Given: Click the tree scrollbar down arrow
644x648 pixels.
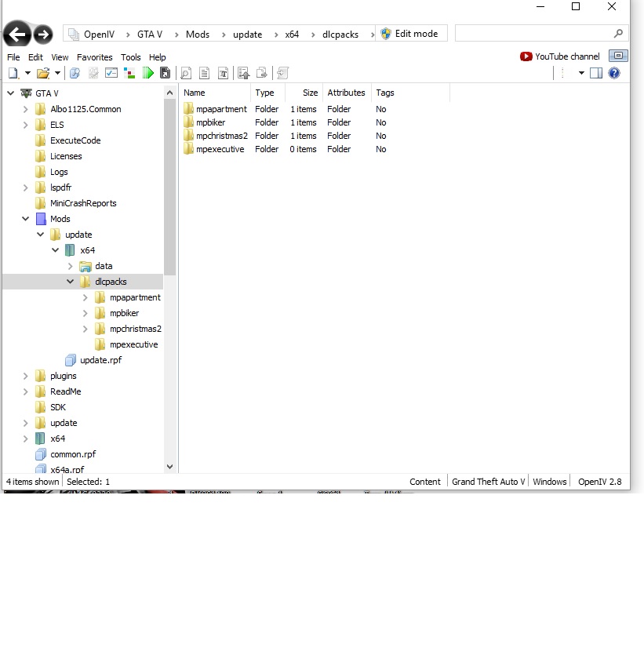Looking at the screenshot, I should [169, 467].
